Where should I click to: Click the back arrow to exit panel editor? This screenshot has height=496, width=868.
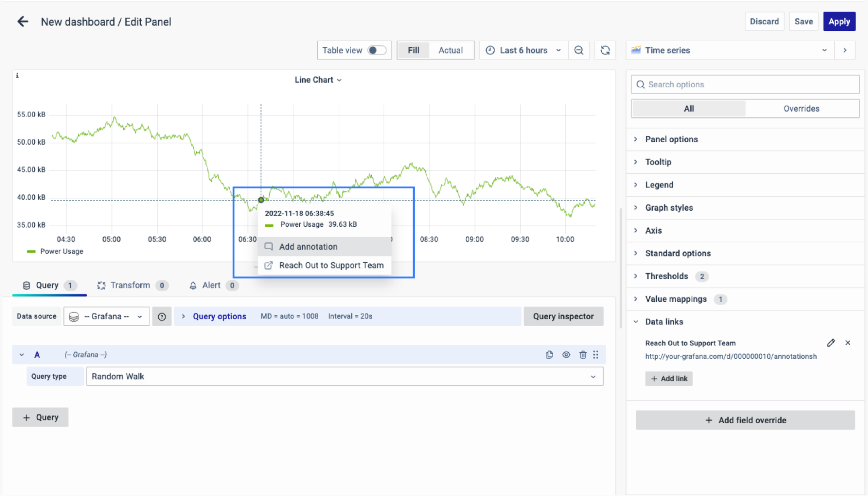click(x=23, y=22)
